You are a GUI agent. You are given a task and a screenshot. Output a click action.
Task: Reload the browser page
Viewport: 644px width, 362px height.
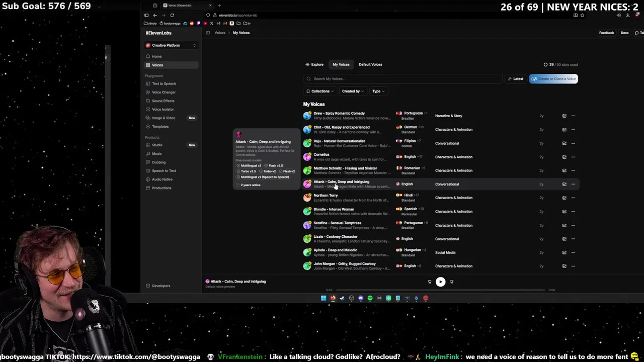pos(172,15)
